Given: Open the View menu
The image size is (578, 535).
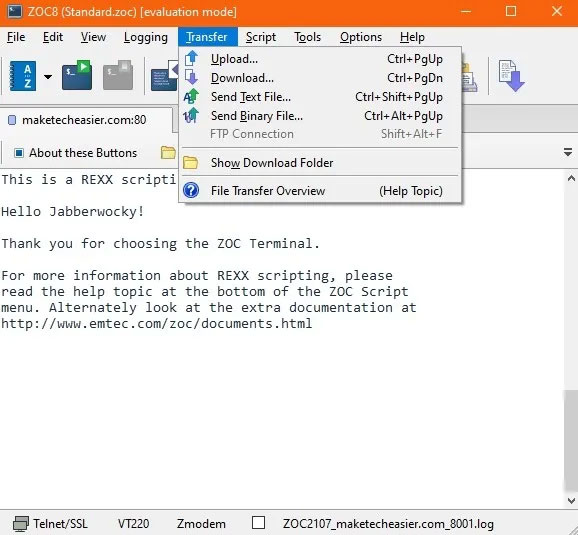Looking at the screenshot, I should click(x=93, y=37).
